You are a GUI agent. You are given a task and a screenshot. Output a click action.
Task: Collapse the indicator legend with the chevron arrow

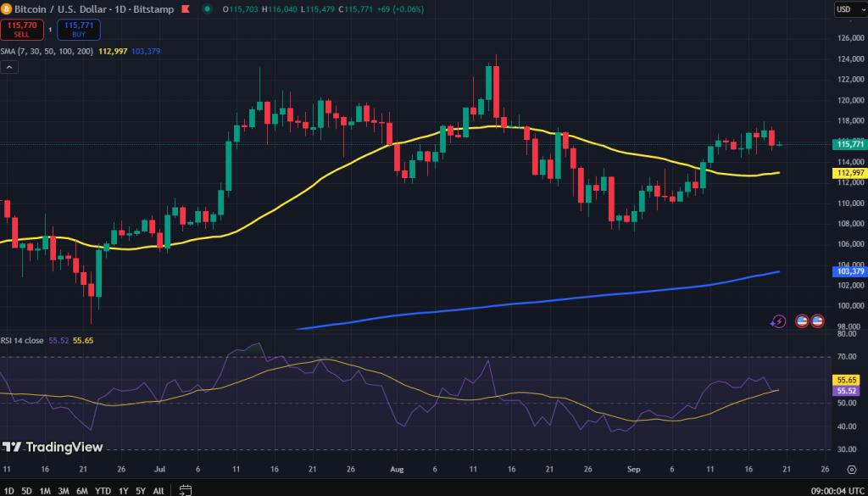click(10, 67)
